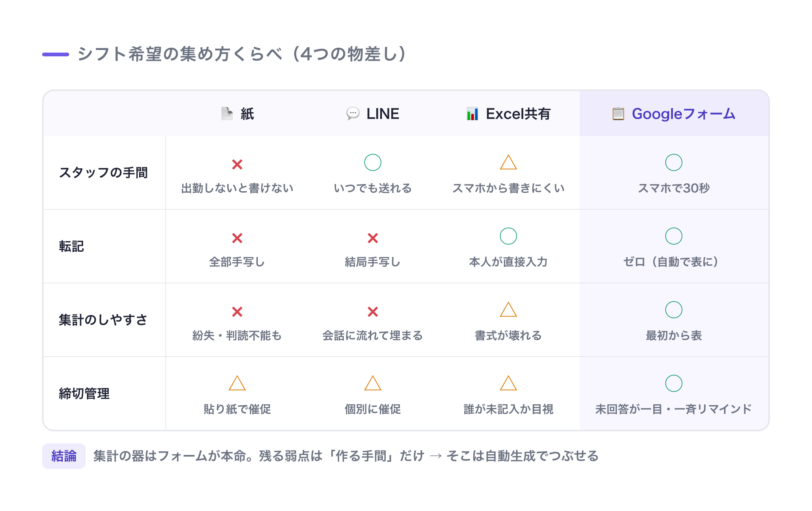Click the cell text ゼロ（自動で表に）
The width and height of the screenshot is (812, 511).
click(671, 262)
